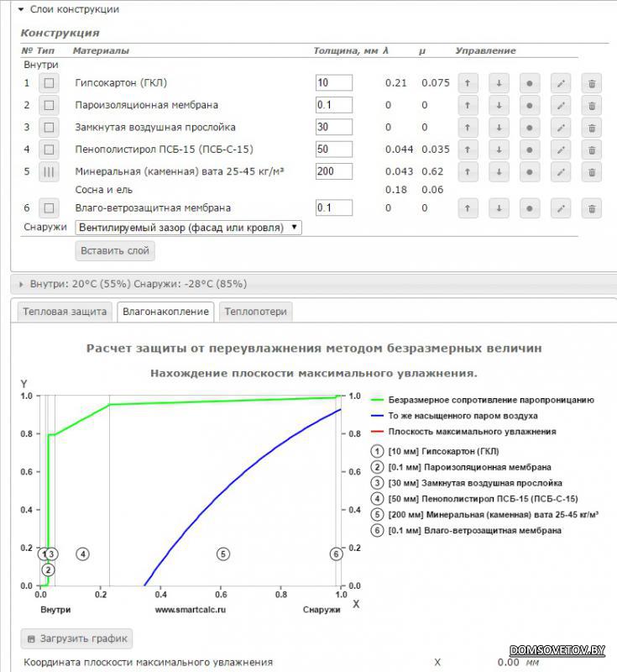617x672 pixels.
Task: Click thickness field of Пенополистирол showing 50
Action: (334, 150)
